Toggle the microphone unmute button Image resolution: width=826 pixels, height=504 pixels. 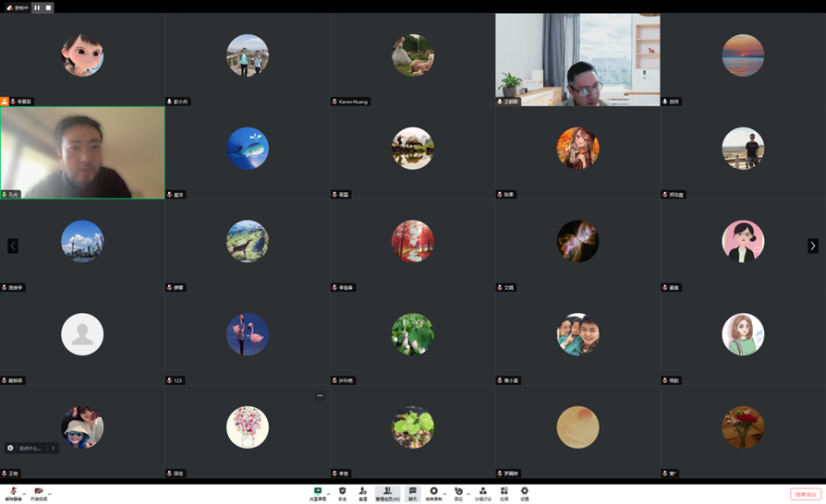(13, 493)
